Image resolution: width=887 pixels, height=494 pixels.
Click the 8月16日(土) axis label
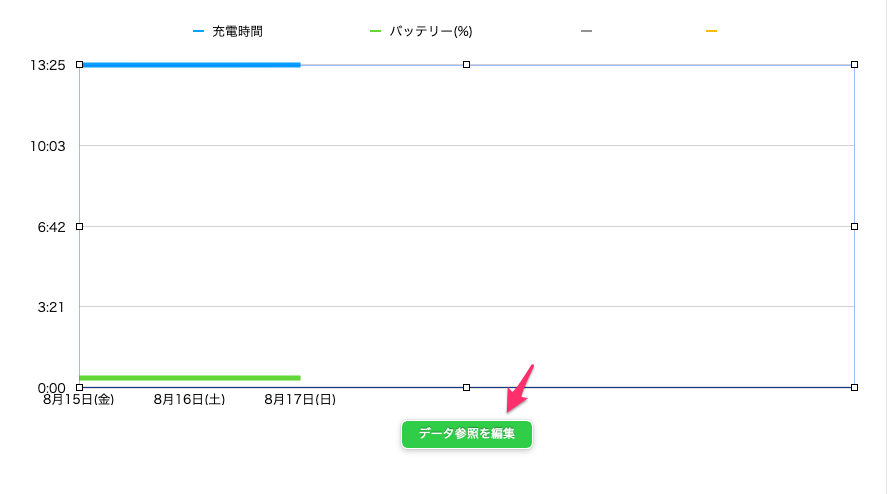click(190, 400)
